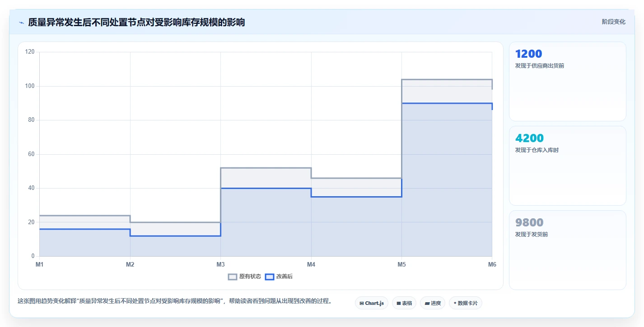Image resolution: width=644 pixels, height=327 pixels.
Task: Click the lightning icon beside the chart title
Action: tap(21, 23)
